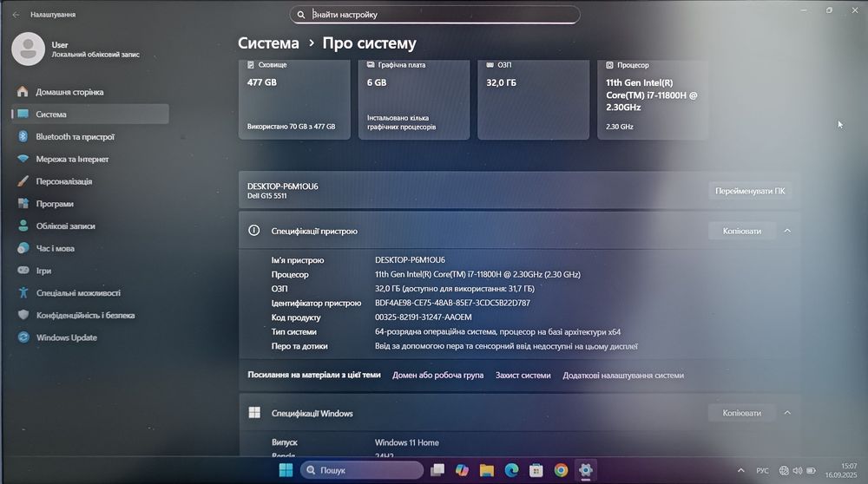Open the clock showing 15:07 16.09.2025
Screen dimensions: 868x484
841,471
